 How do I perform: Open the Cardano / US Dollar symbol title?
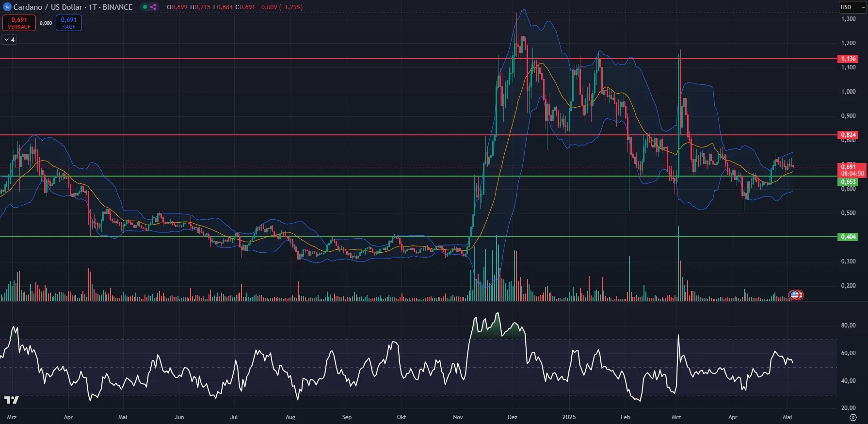(x=73, y=7)
